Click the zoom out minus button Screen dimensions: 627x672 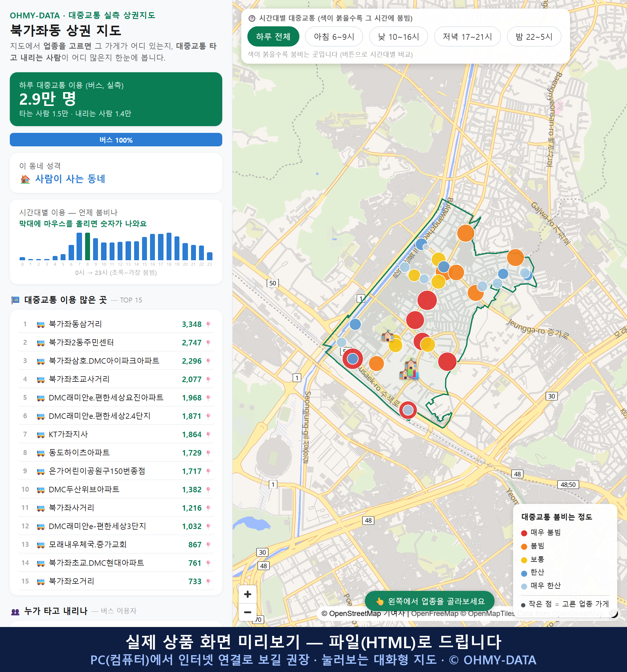(247, 612)
